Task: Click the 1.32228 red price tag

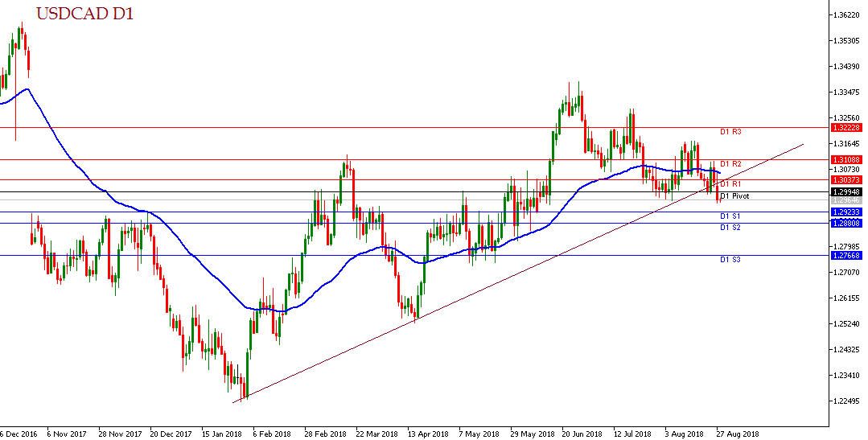Action: point(846,127)
